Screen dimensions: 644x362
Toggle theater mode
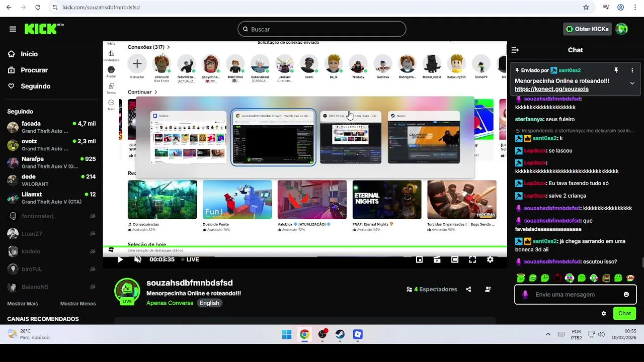pyautogui.click(x=455, y=259)
